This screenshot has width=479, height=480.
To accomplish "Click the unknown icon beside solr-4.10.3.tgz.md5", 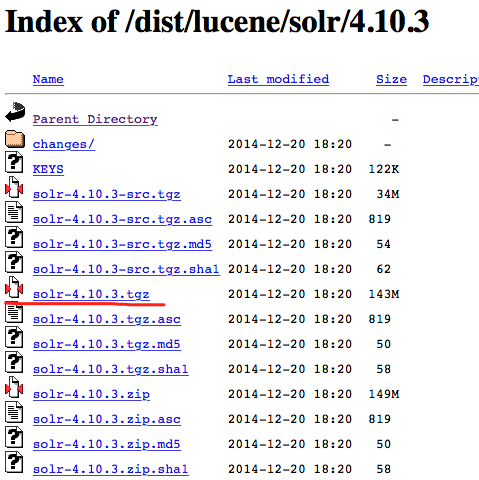I will pyautogui.click(x=14, y=337).
